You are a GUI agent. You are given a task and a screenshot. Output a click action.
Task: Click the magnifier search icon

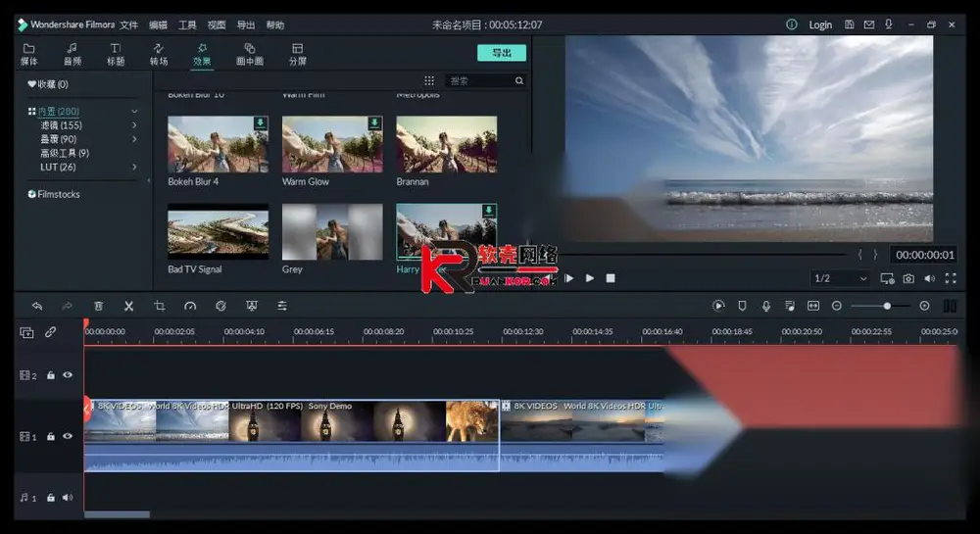[x=519, y=80]
